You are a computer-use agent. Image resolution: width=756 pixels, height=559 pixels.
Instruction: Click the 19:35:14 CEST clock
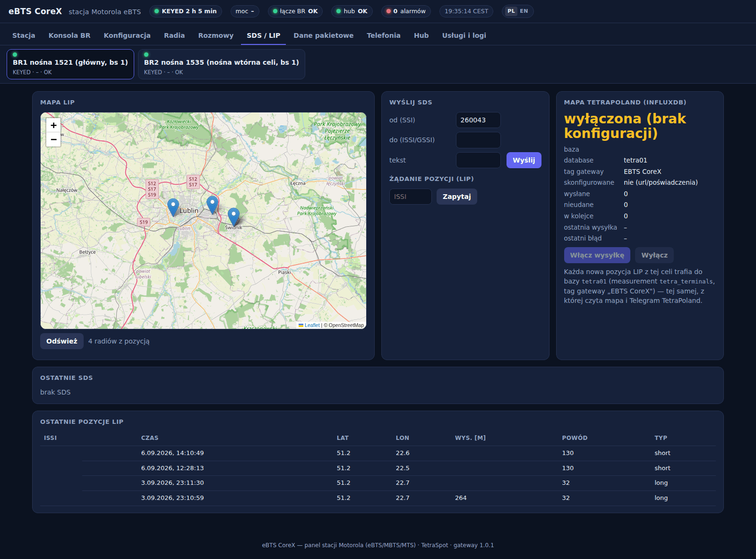(x=466, y=11)
